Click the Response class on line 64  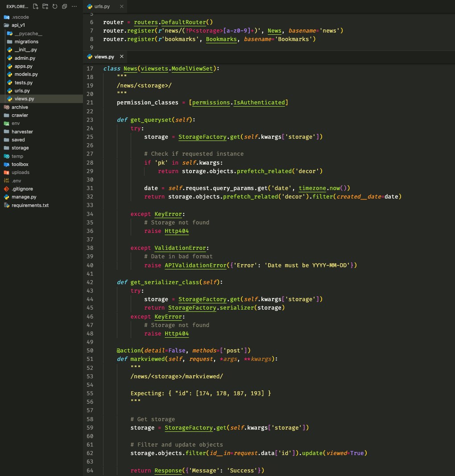coord(168,471)
